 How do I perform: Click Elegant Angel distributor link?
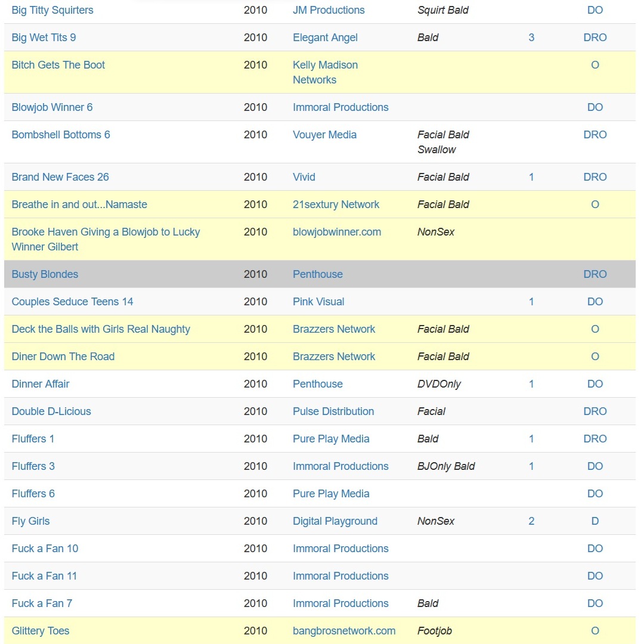(x=325, y=38)
